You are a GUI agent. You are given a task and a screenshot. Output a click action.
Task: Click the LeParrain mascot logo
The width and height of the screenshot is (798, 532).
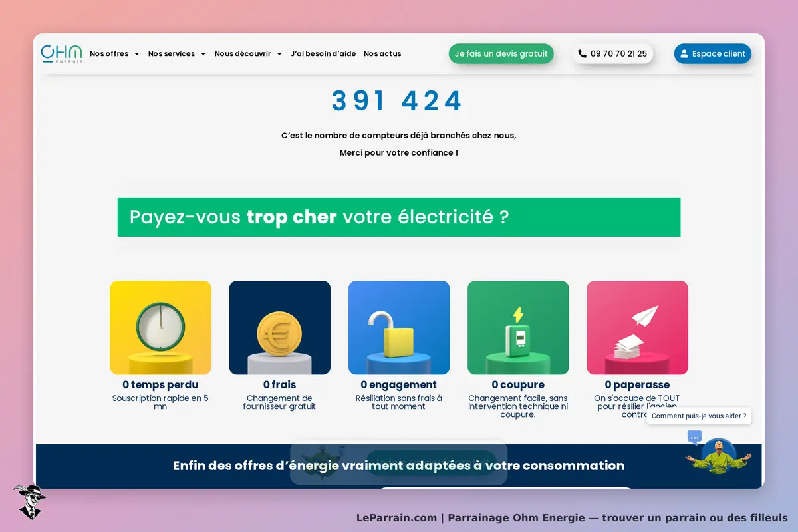(x=29, y=502)
